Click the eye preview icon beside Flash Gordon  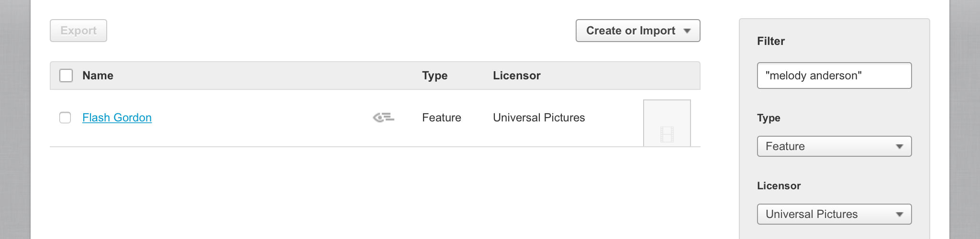pos(383,117)
